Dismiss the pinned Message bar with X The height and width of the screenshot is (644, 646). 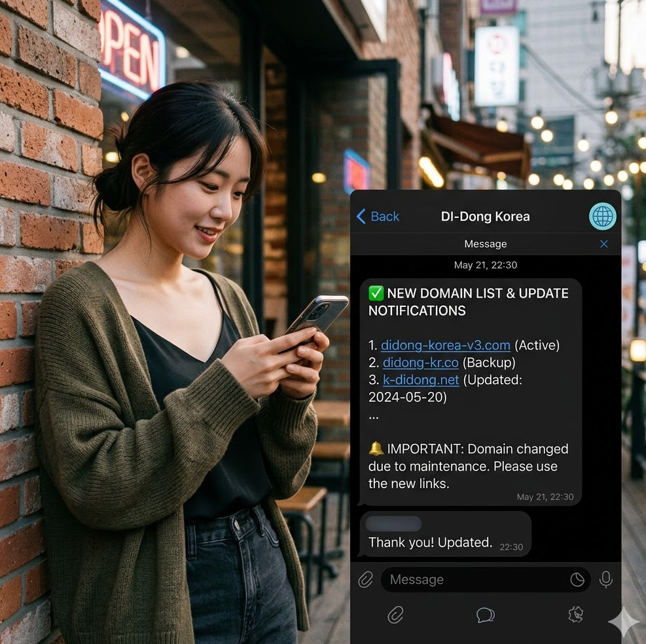coord(603,243)
